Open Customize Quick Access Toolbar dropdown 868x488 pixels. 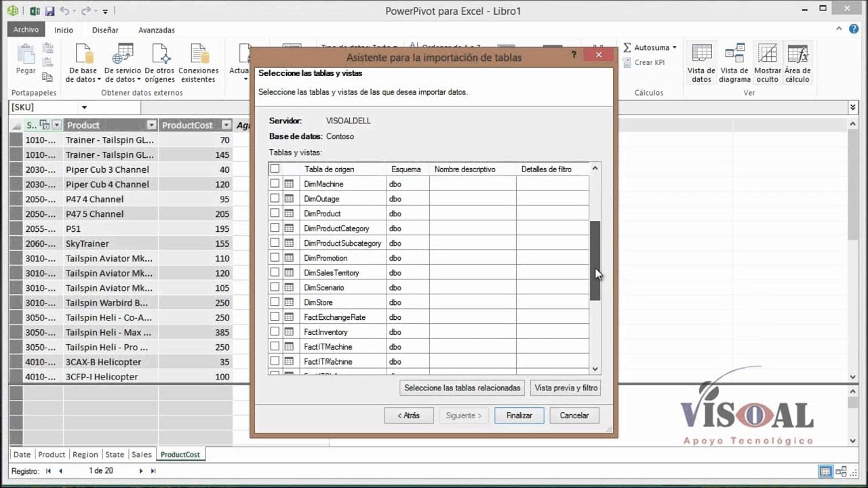105,12
